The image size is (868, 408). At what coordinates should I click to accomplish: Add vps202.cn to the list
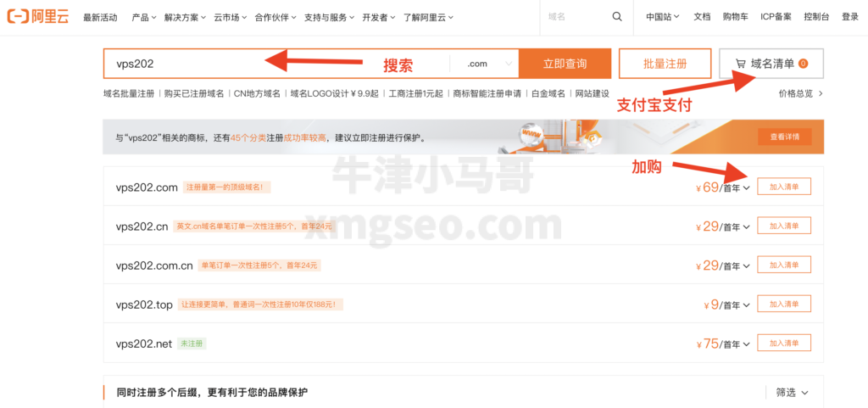(784, 226)
